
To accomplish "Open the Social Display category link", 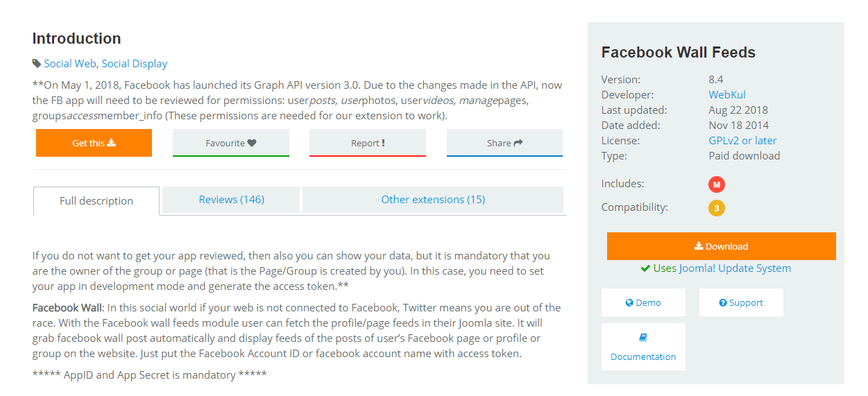I will [135, 64].
